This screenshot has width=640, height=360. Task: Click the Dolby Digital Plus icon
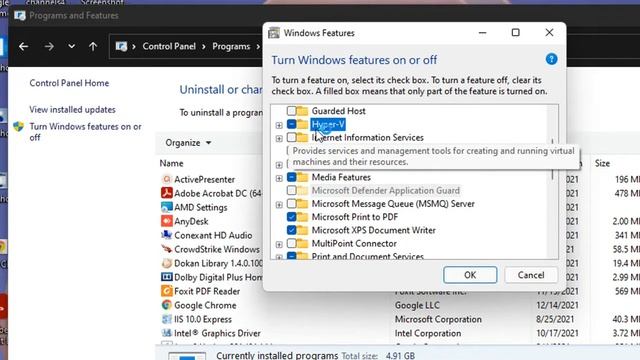coord(167,277)
